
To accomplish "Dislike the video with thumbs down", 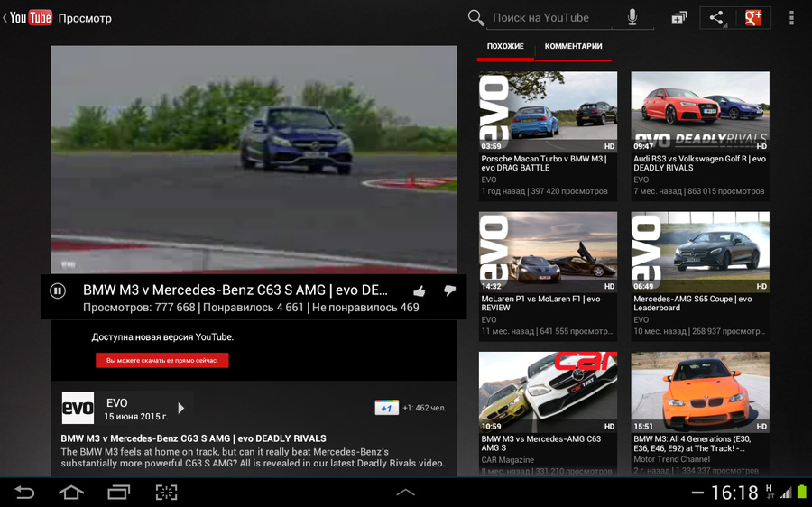I will pos(449,291).
